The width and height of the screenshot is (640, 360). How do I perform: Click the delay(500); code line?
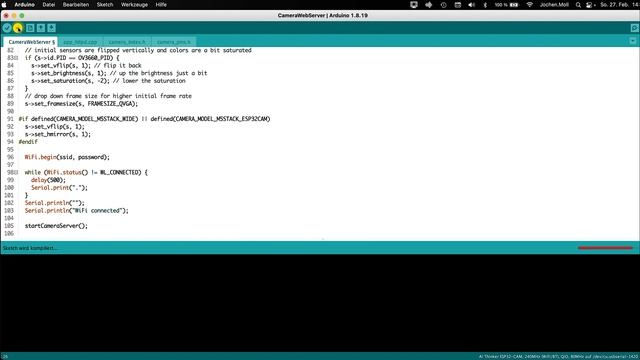[x=48, y=180]
